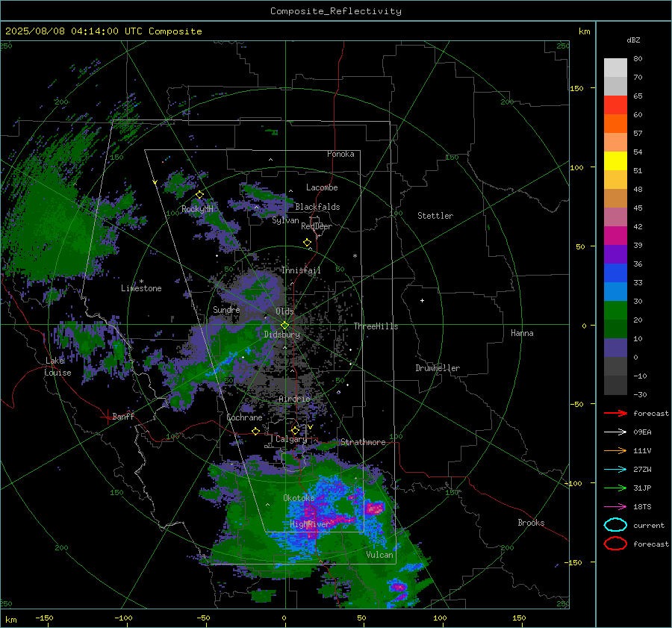
Task: Click the white 09EA arrow in legend
Action: (615, 432)
